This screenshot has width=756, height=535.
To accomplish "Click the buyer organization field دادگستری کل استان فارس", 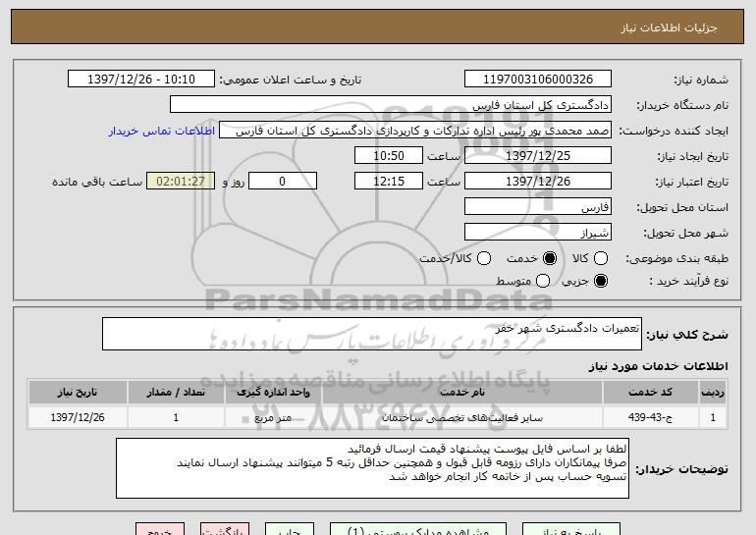I will 391,105.
